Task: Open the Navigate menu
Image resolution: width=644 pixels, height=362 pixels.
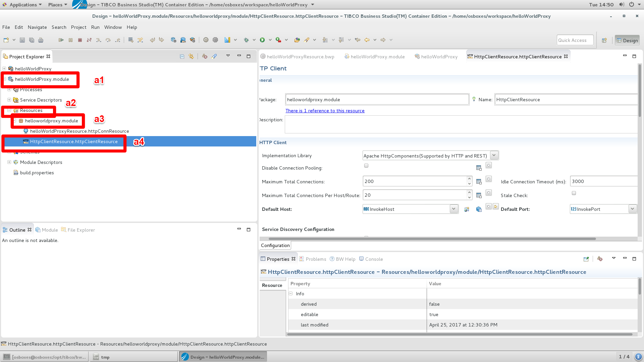Action: (x=37, y=27)
